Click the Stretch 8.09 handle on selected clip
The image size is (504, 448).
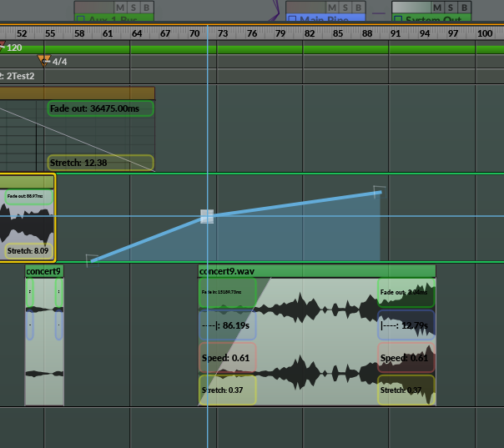point(28,250)
